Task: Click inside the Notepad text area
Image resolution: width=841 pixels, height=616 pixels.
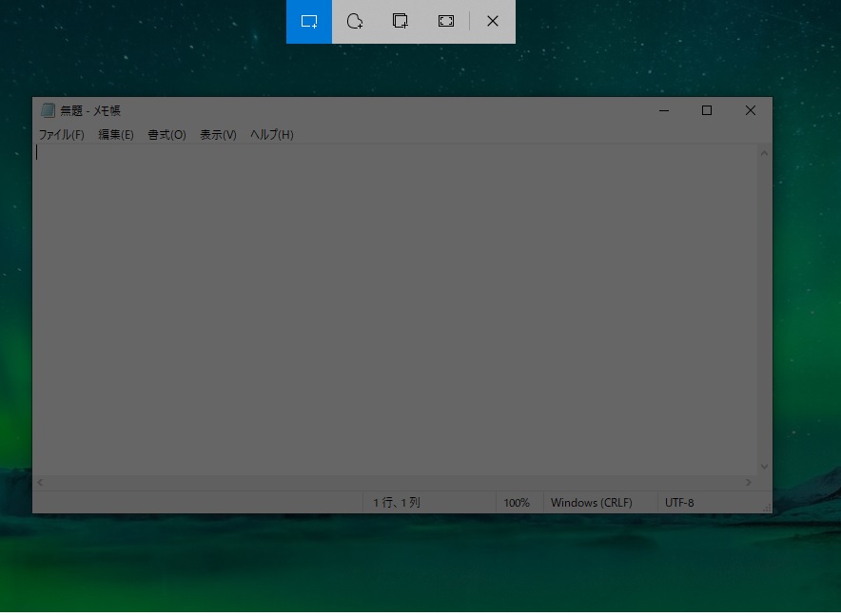Action: (x=396, y=309)
